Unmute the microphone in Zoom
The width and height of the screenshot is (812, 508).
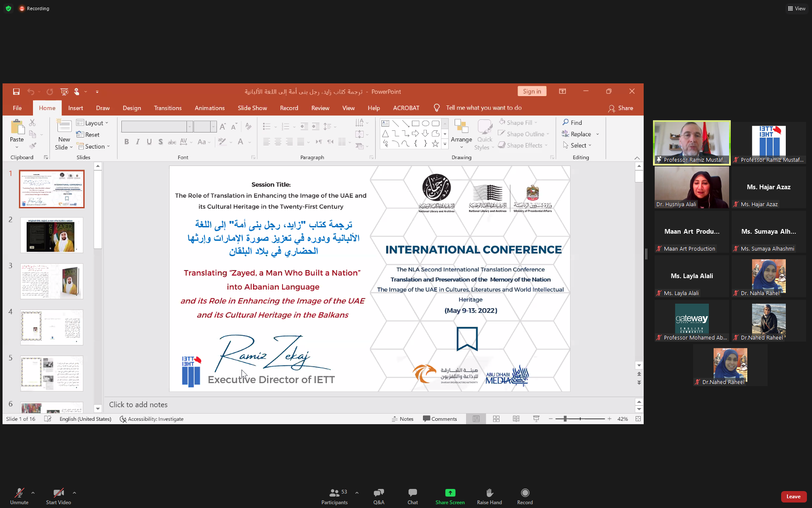[19, 493]
